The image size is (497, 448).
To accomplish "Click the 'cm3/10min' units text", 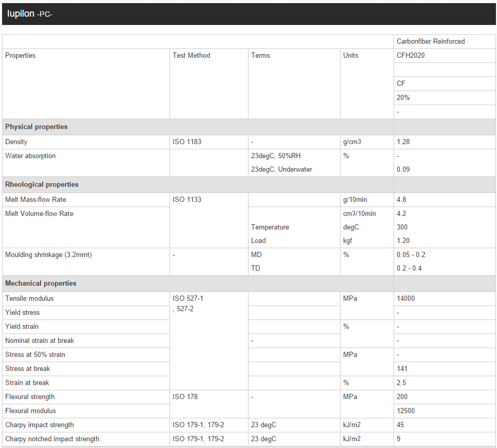I will tap(359, 213).
